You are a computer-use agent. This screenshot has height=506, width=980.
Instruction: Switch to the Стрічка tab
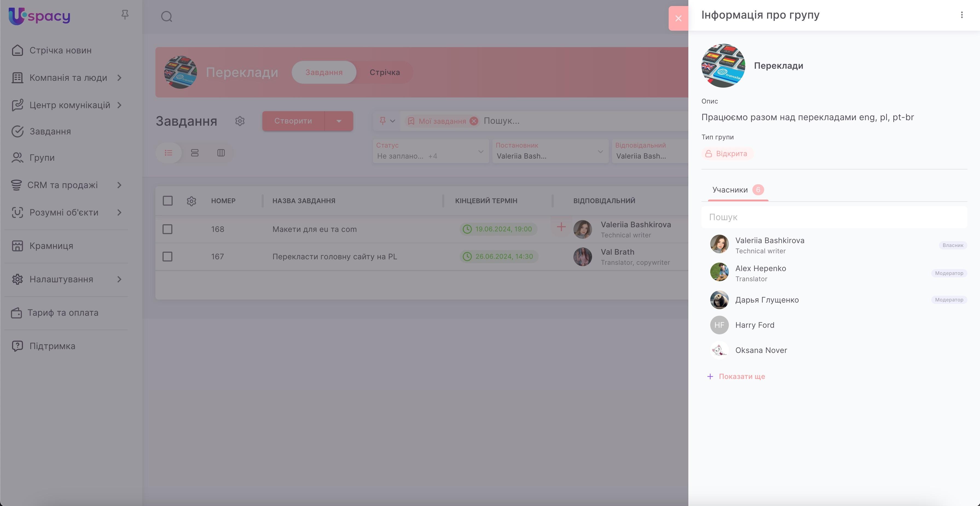click(x=384, y=72)
